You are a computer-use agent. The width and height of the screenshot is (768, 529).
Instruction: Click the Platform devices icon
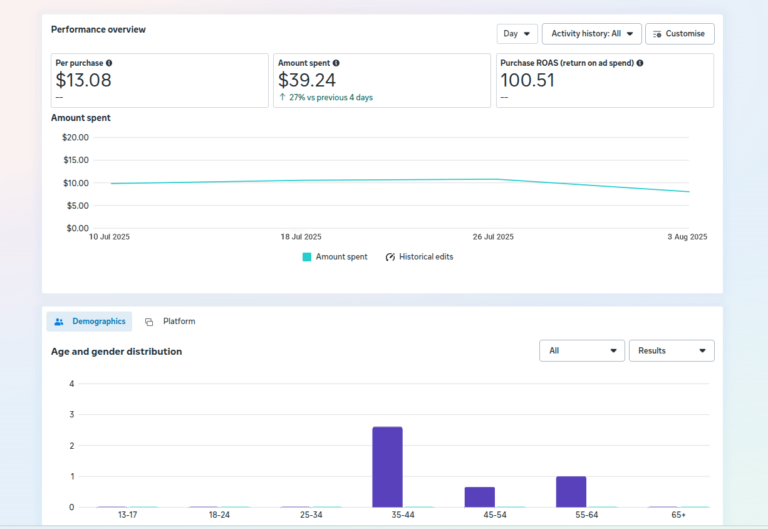pyautogui.click(x=149, y=322)
